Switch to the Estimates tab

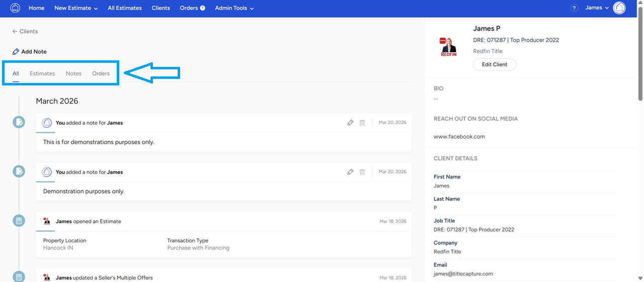click(x=42, y=73)
